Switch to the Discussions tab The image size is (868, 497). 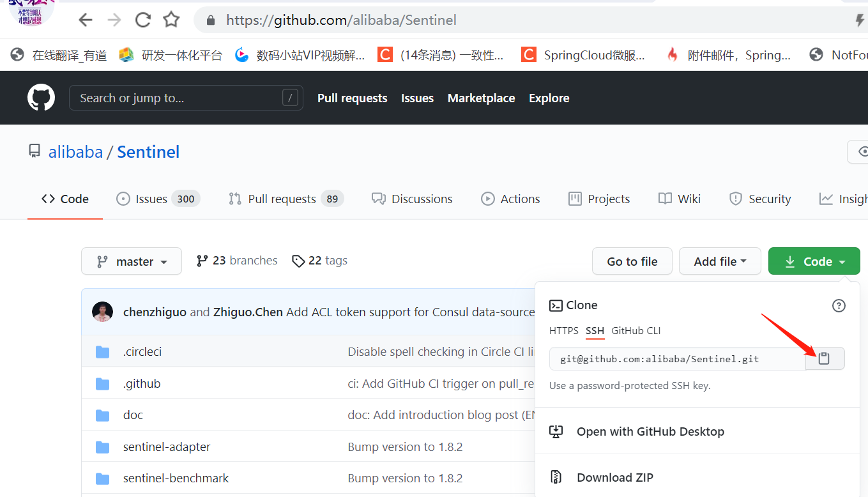click(x=412, y=199)
